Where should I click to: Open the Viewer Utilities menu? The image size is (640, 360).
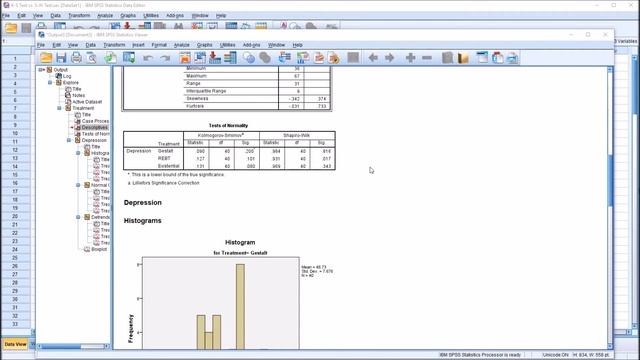pos(227,45)
